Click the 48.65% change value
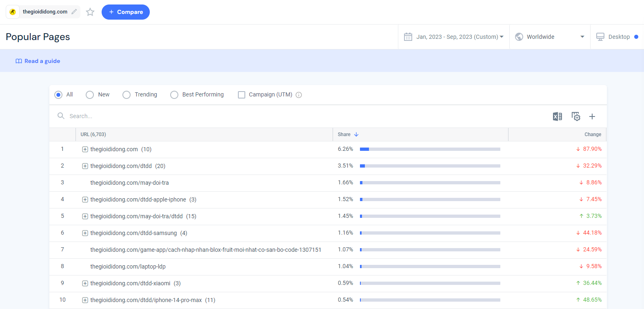Screen dimensions: 644x309 592,300
